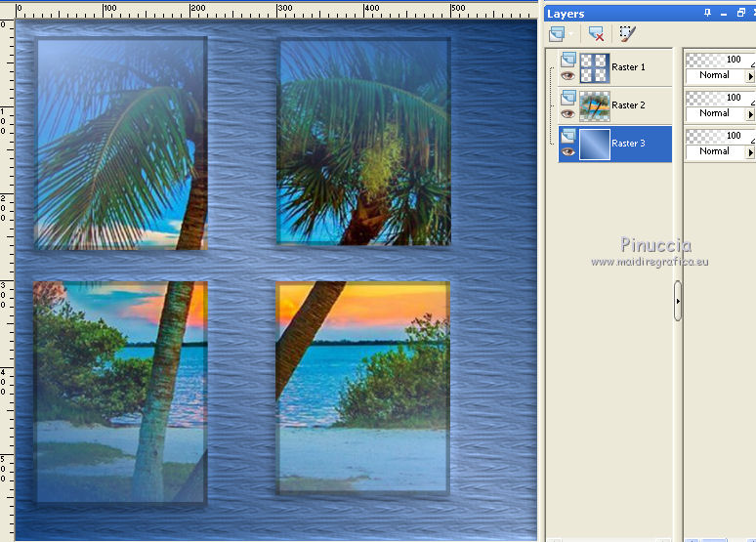The width and height of the screenshot is (756, 542).
Task: Click the Layers panel title
Action: point(566,14)
